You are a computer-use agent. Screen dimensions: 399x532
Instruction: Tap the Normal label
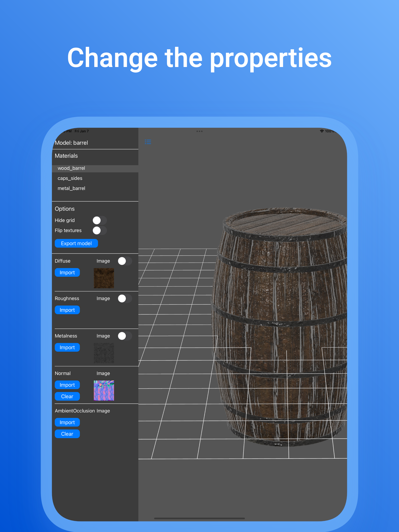(x=63, y=373)
